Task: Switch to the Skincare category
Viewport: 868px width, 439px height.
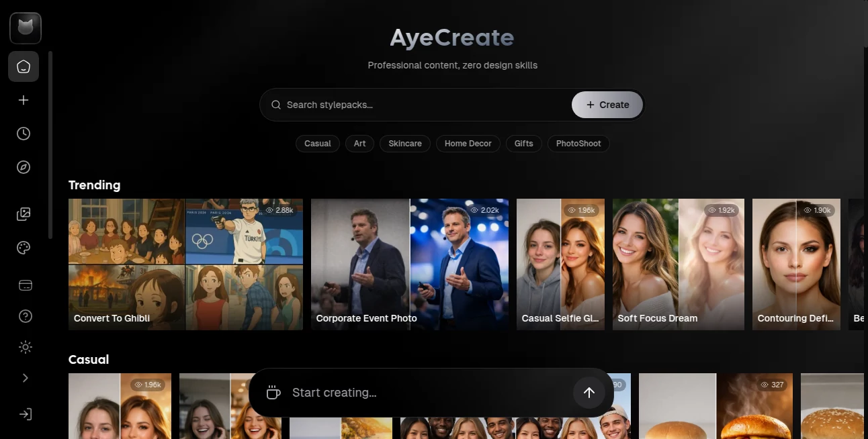Action: [404, 143]
